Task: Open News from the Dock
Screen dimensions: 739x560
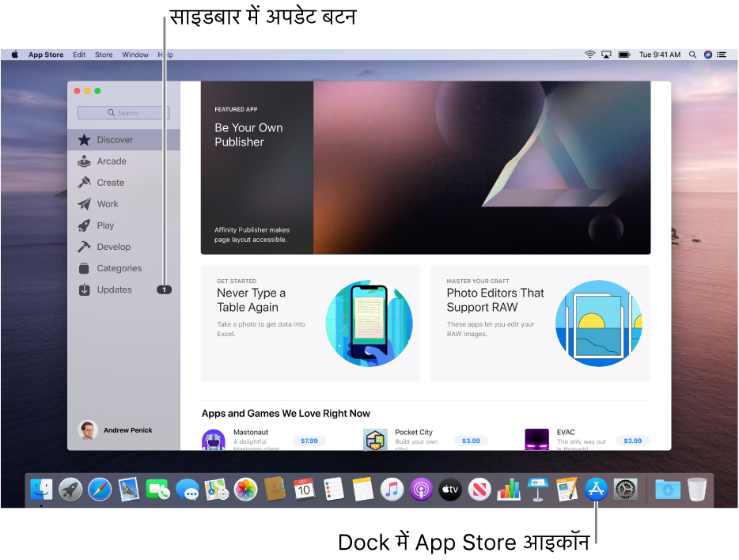Action: coord(479,490)
